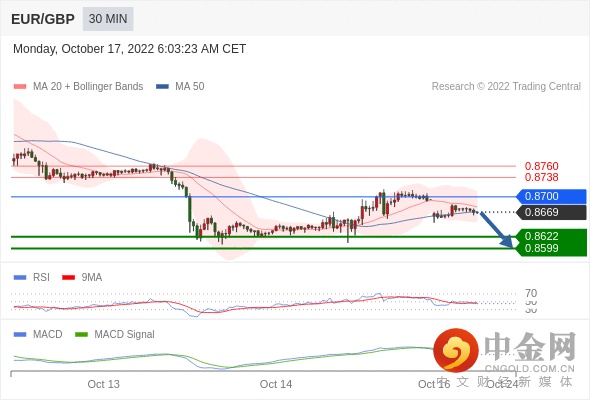Toggle the MA 50 legend entry

[x=180, y=87]
